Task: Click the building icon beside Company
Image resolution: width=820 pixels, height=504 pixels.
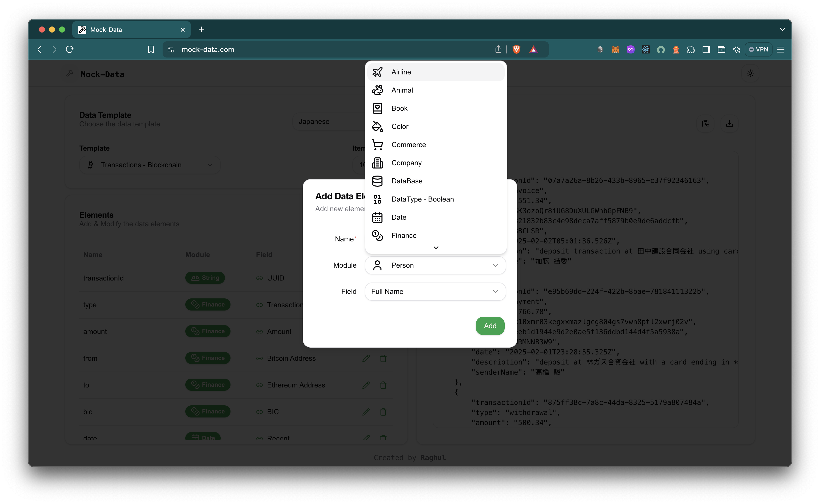Action: click(x=377, y=163)
